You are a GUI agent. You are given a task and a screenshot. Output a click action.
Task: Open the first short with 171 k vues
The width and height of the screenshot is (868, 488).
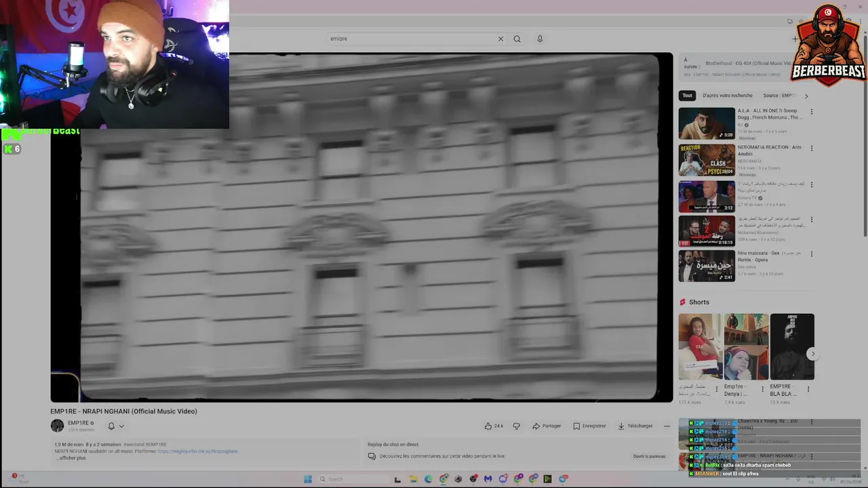click(x=701, y=346)
